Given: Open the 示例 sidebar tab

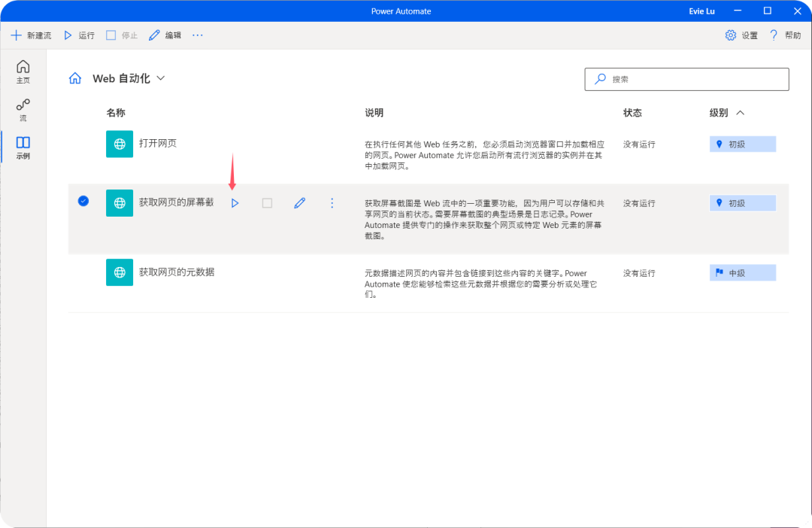Looking at the screenshot, I should tap(23, 147).
